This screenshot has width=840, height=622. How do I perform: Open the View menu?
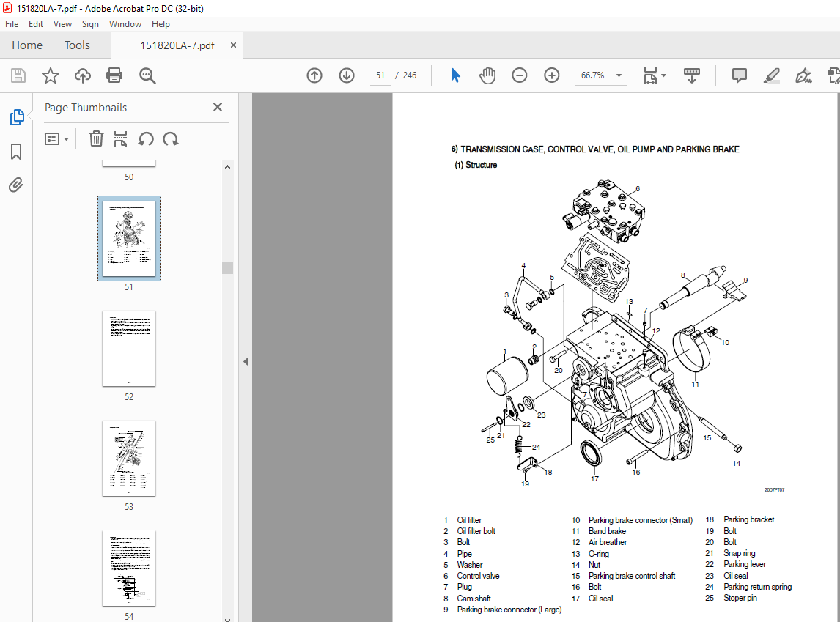tap(62, 24)
